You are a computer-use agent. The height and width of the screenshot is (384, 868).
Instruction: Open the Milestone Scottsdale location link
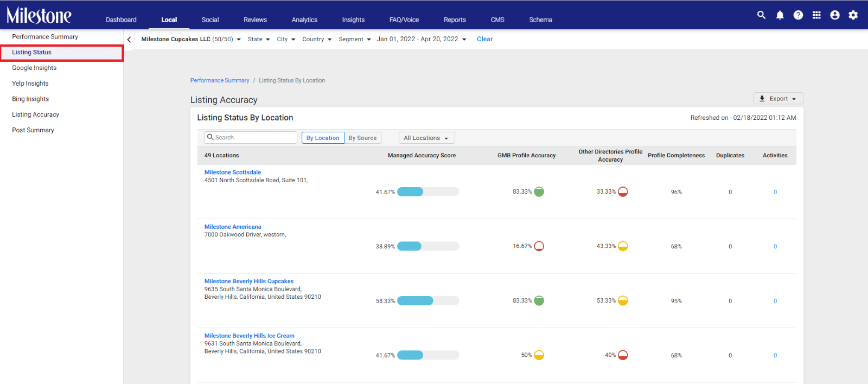click(x=233, y=172)
